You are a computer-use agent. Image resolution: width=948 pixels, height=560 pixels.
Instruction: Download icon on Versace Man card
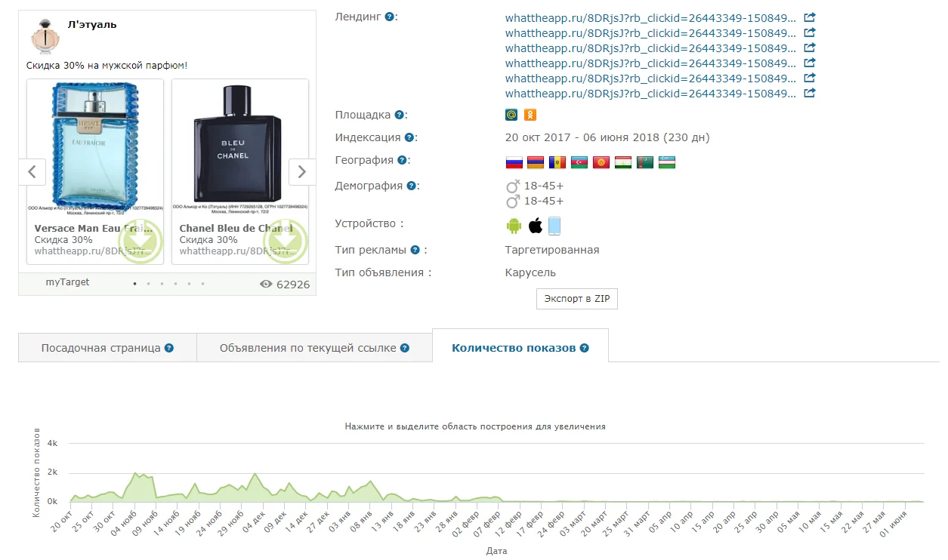pos(141,242)
